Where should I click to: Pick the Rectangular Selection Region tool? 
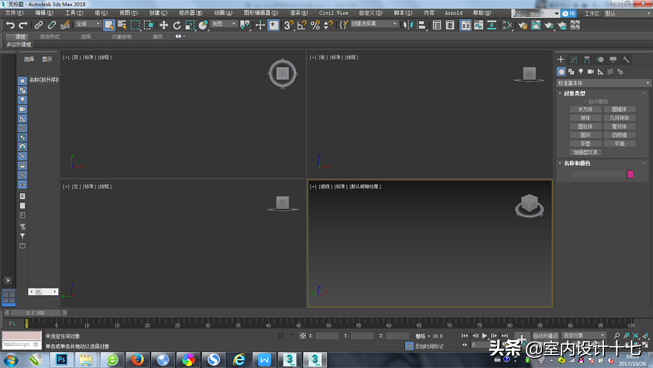tap(135, 25)
